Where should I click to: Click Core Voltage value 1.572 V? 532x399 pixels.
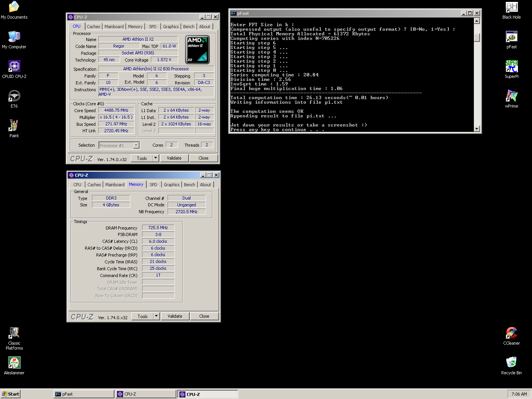tap(164, 60)
